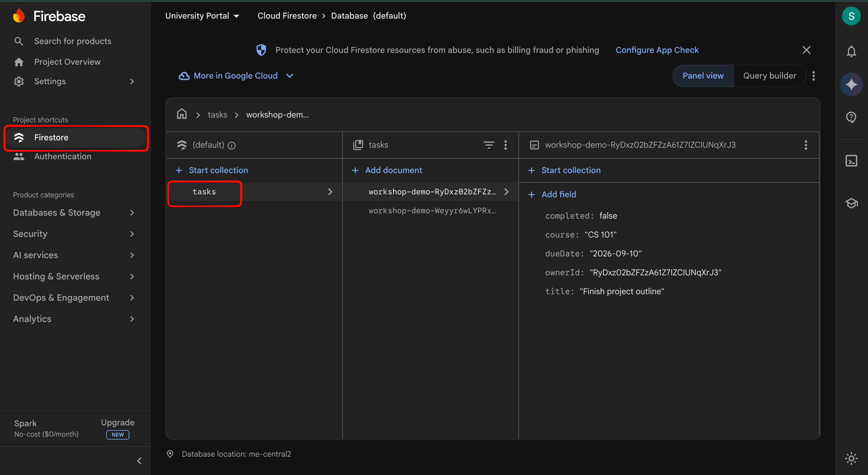
Task: Open the Gemini sparkle assistant
Action: pyautogui.click(x=851, y=84)
